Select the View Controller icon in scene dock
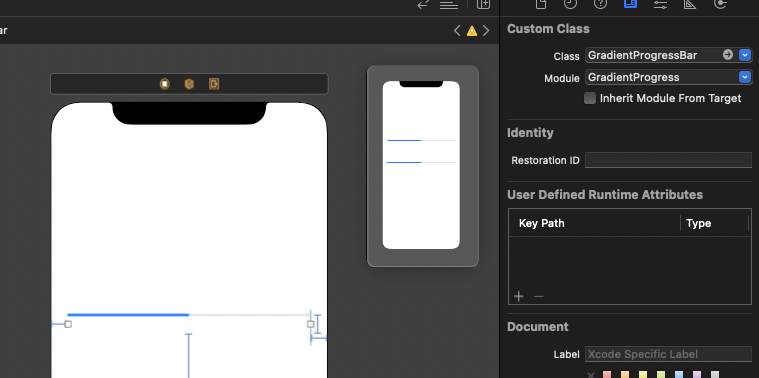Screen dimensions: 759x378 165,84
